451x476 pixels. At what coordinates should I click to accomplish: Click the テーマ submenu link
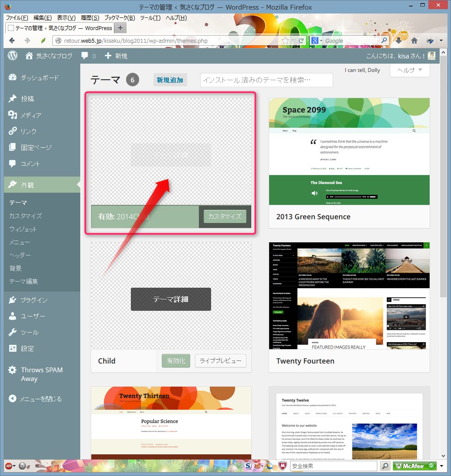(x=18, y=203)
